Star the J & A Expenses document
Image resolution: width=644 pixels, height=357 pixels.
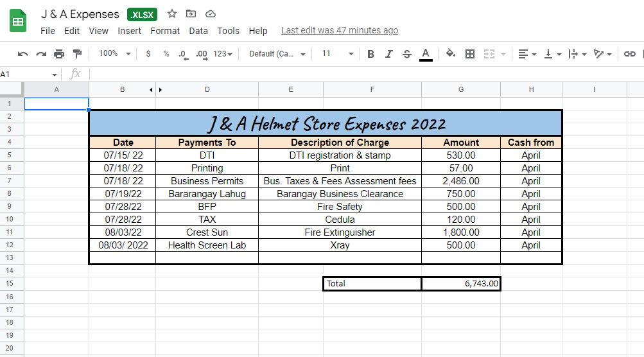[x=172, y=14]
